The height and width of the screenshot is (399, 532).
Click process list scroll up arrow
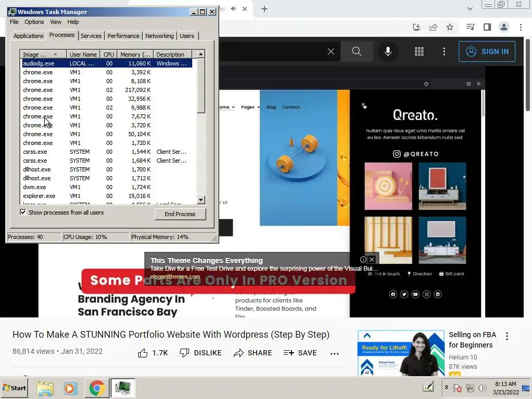[201, 54]
